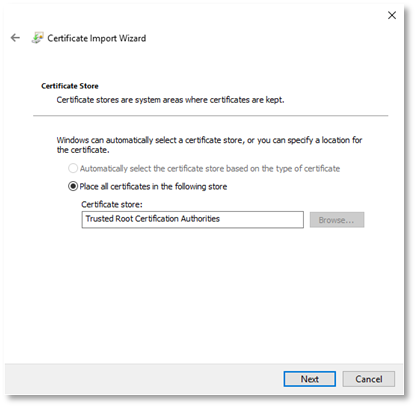The height and width of the screenshot is (407, 416).
Task: Click the 'Trusted Root Certification Authorities' text
Action: click(153, 219)
